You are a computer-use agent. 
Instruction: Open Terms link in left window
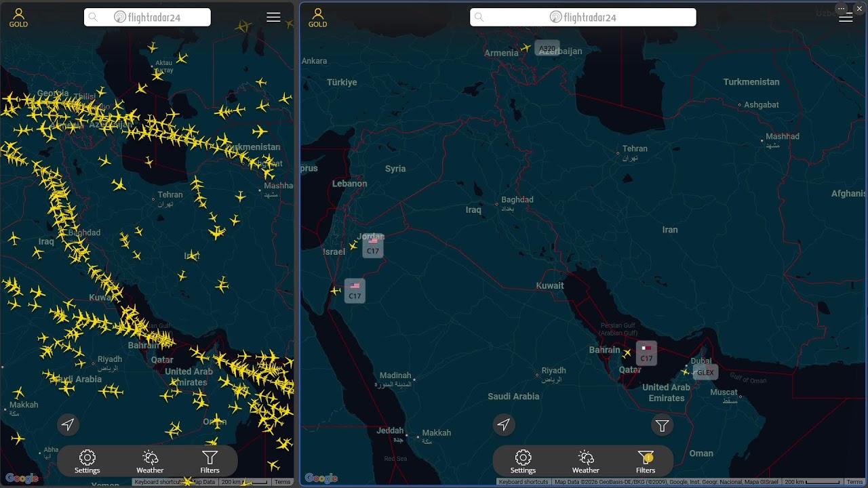coord(282,482)
